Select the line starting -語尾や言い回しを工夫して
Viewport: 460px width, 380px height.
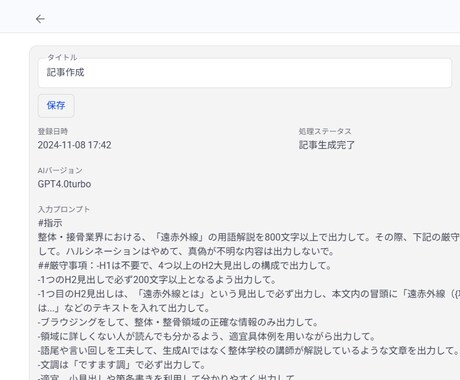pos(249,350)
